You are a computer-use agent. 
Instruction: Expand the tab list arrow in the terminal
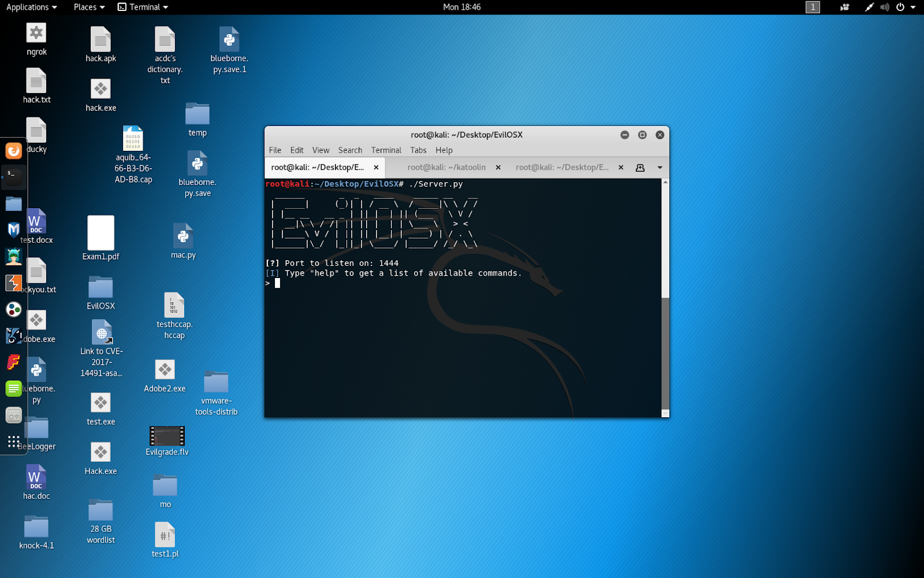point(660,167)
